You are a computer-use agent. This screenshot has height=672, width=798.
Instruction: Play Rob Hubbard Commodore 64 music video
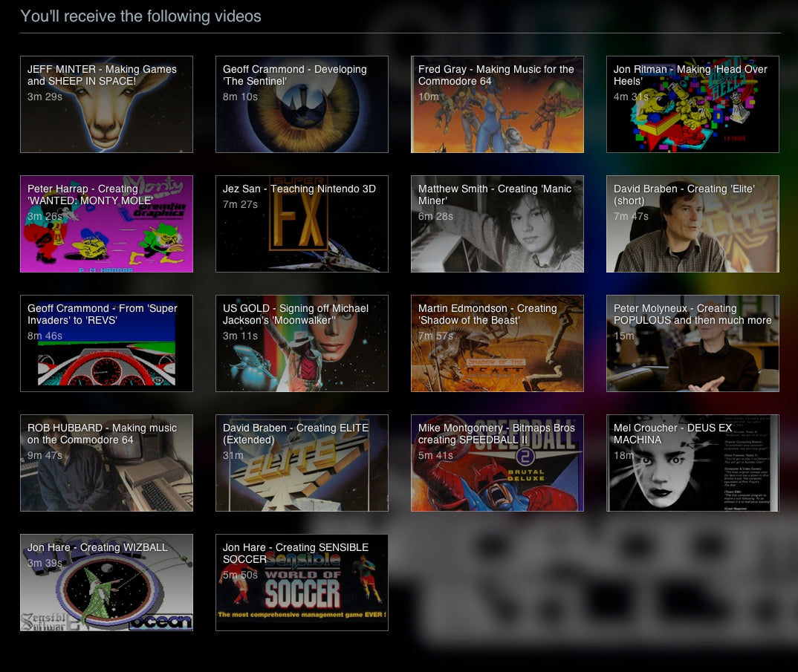pyautogui.click(x=106, y=463)
